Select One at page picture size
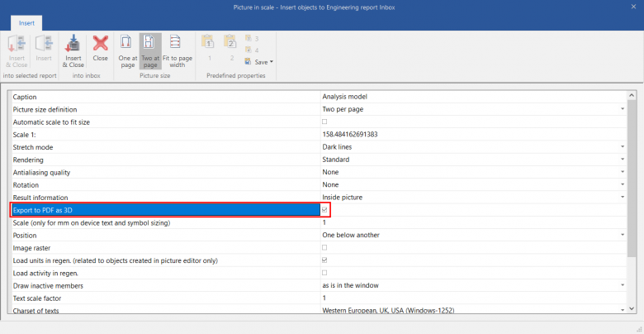The width and height of the screenshot is (644, 334). [x=128, y=51]
